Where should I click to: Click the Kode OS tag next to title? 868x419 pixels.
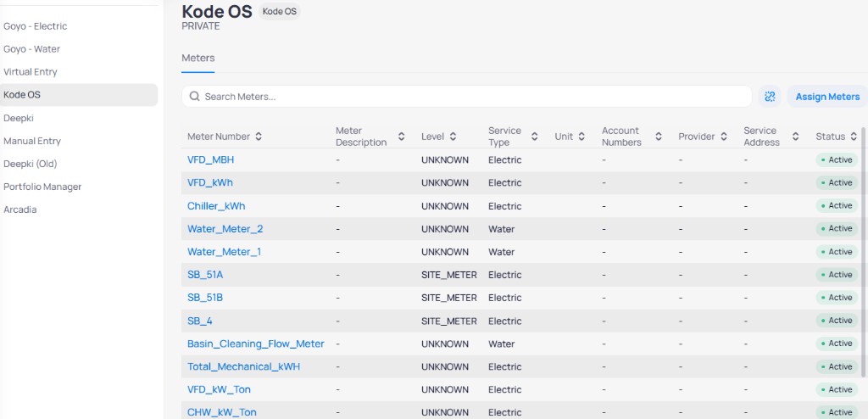click(x=279, y=11)
